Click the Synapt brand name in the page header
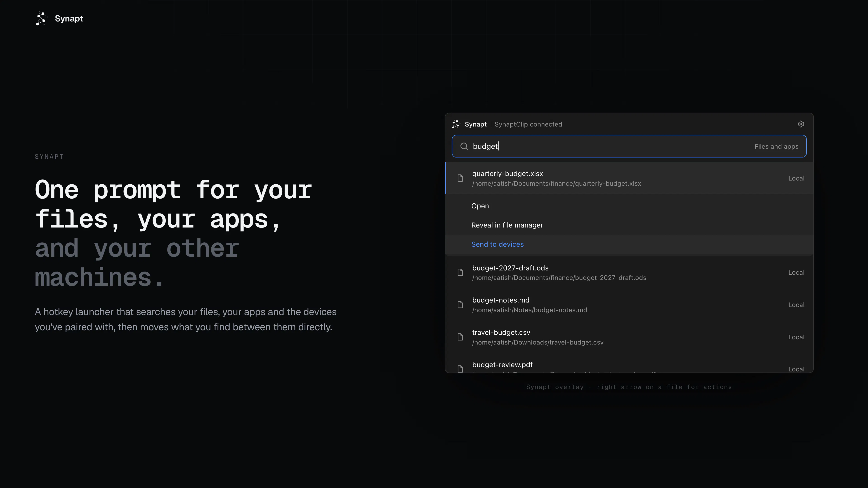 (69, 19)
